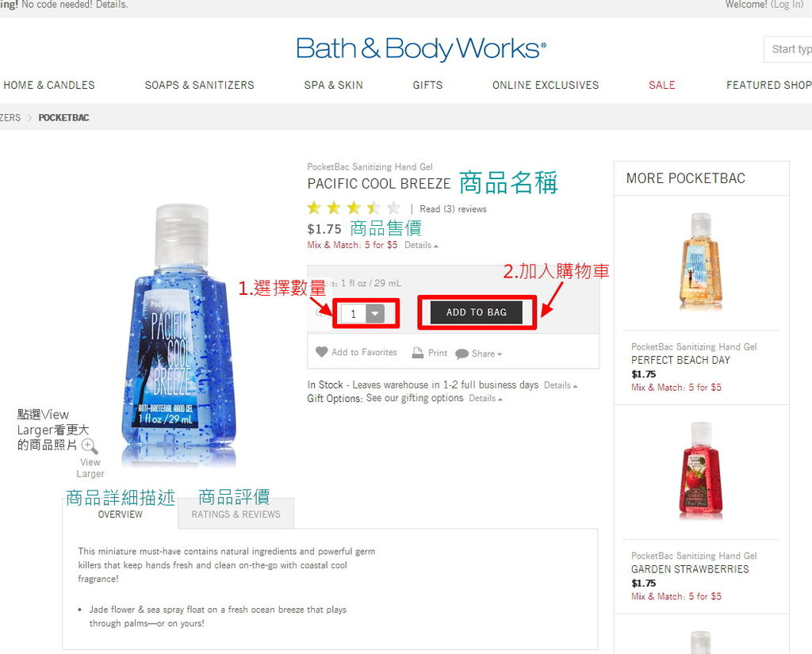
Task: Expand Gift Options Details
Action: [x=485, y=399]
